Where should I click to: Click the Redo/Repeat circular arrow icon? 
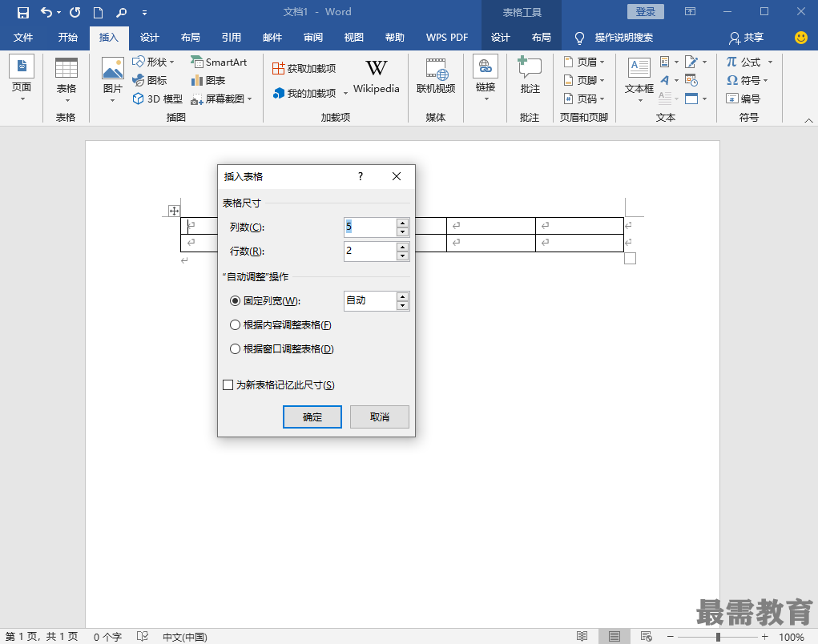coord(75,12)
